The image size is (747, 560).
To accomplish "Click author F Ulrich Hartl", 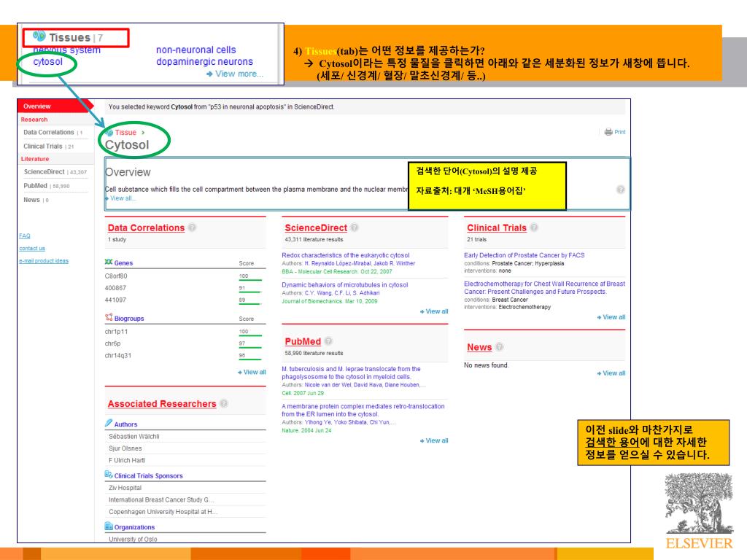I will tap(127, 460).
